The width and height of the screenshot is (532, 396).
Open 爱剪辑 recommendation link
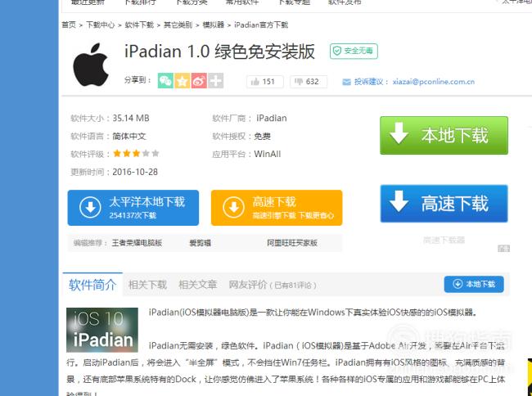click(x=201, y=243)
